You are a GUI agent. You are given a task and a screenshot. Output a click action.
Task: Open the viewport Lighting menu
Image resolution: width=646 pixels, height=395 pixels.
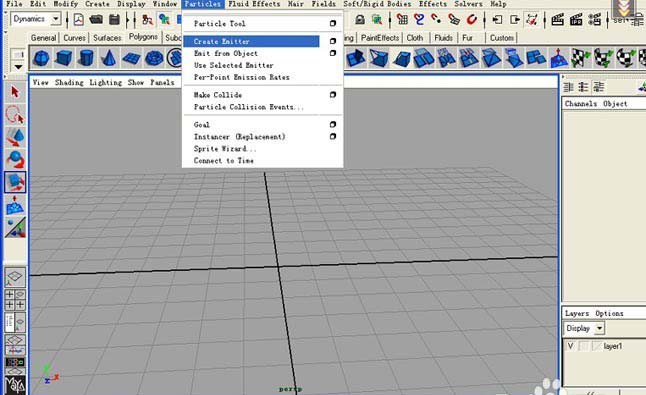click(105, 82)
